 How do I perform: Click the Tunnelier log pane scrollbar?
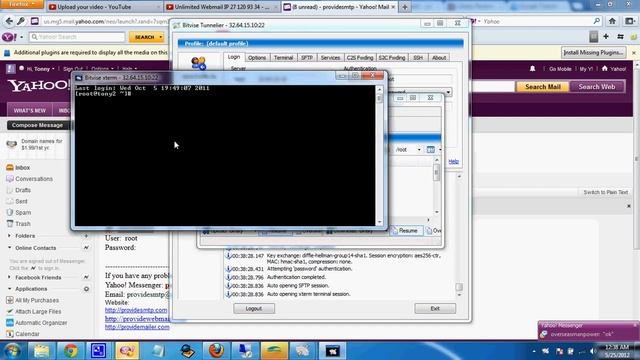(x=459, y=236)
